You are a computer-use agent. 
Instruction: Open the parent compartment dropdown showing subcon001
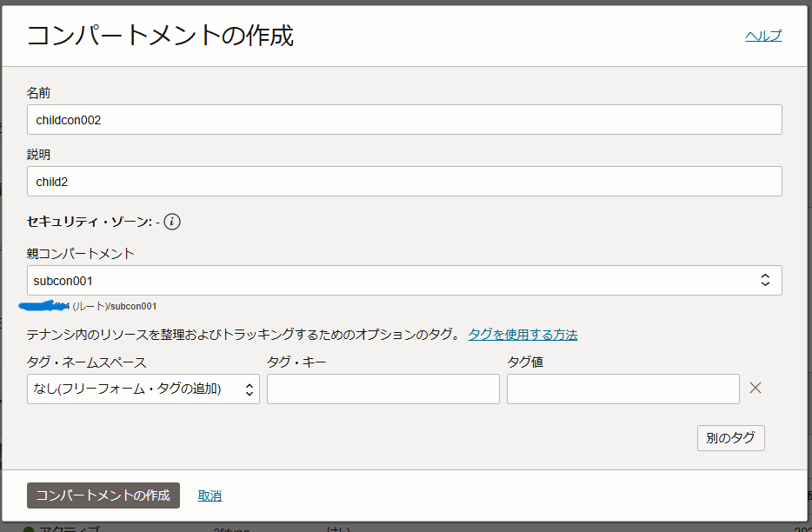click(x=404, y=280)
